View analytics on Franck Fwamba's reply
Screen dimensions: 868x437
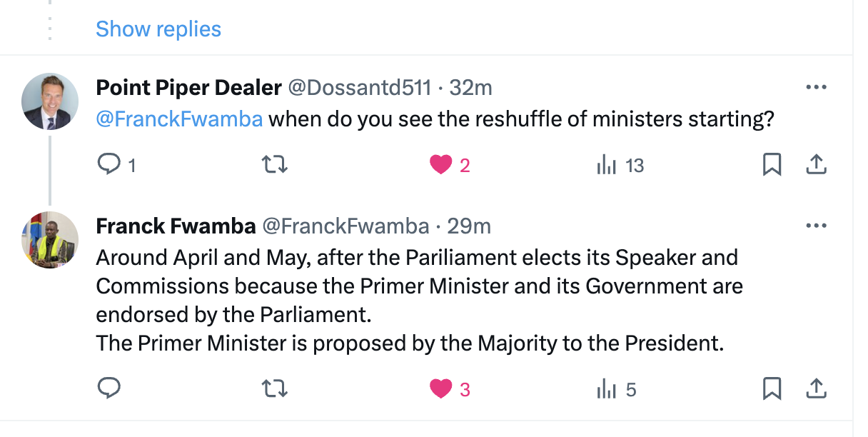tap(607, 389)
